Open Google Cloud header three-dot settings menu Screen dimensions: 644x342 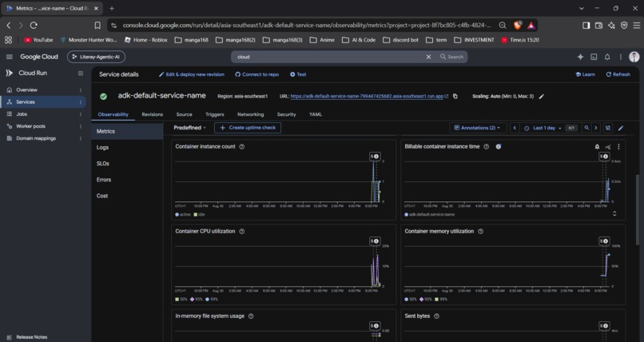coord(621,57)
